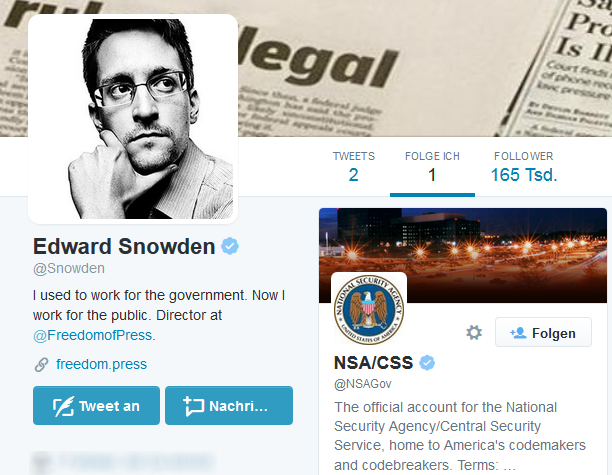Click the NSA eagle seal avatar
The width and height of the screenshot is (612, 475).
click(369, 310)
